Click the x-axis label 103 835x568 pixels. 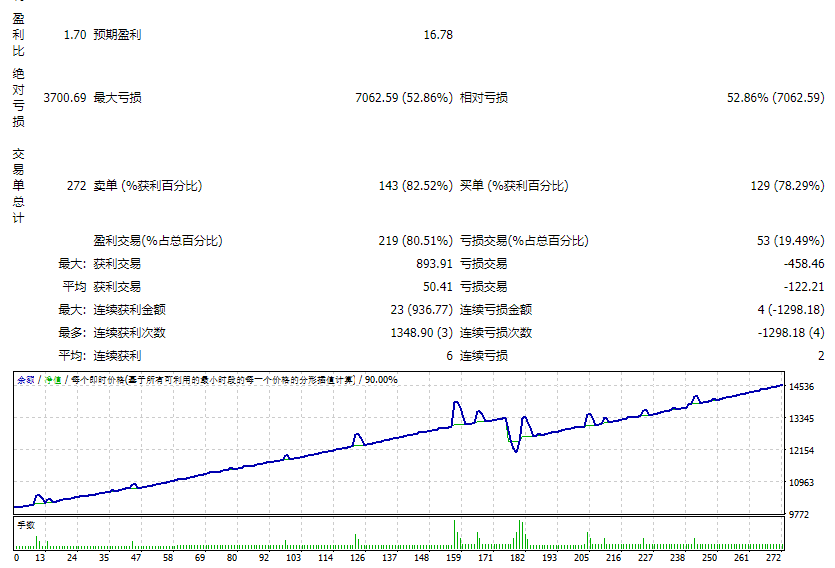(293, 558)
